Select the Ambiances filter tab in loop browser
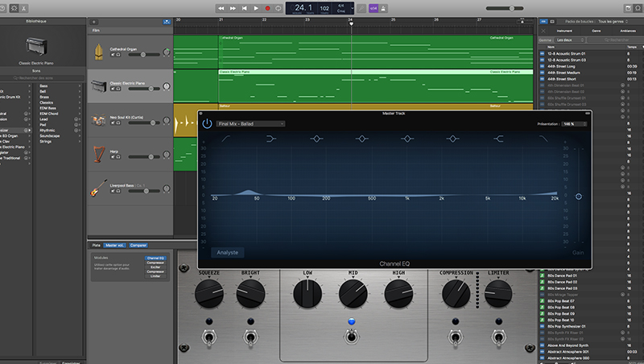 click(x=628, y=31)
